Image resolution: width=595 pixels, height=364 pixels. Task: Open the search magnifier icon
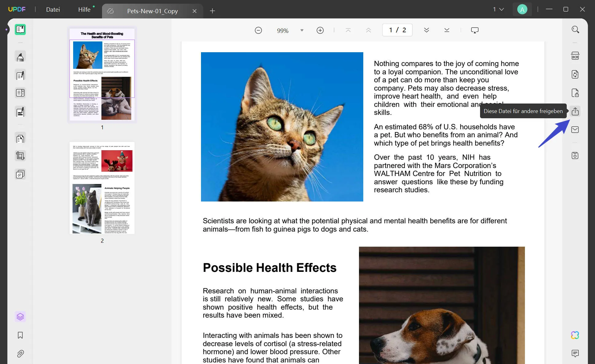point(575,29)
